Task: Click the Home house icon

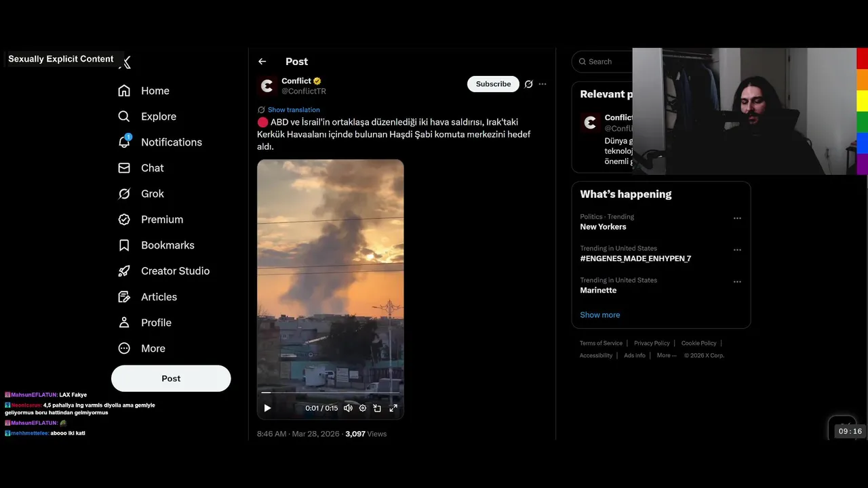Action: pyautogui.click(x=124, y=91)
